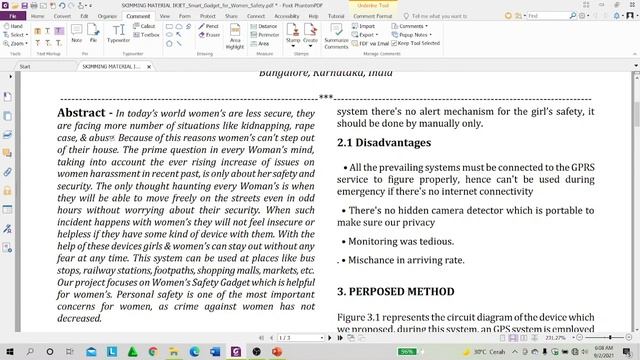Select the Typewriter tool
The width and height of the screenshot is (640, 360).
click(118, 33)
